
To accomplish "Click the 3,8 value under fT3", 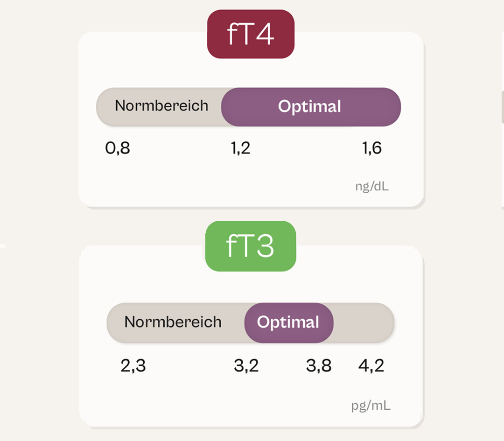I will (319, 366).
